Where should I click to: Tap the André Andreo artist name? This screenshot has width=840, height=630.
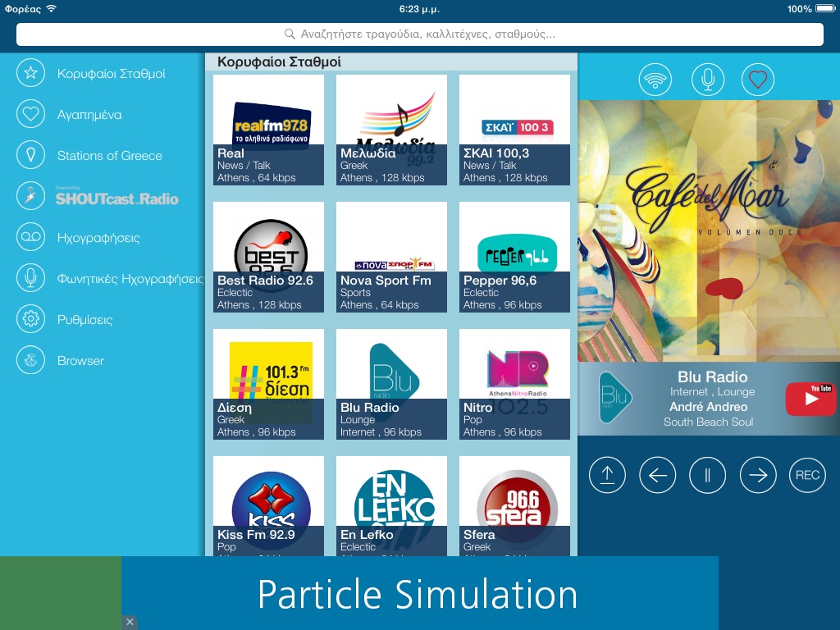coord(708,407)
